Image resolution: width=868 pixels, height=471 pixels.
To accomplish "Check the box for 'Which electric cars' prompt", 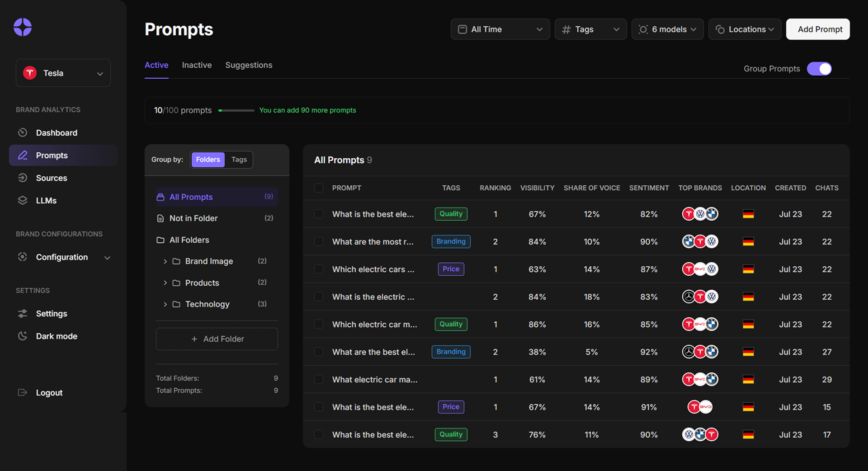I will (319, 269).
